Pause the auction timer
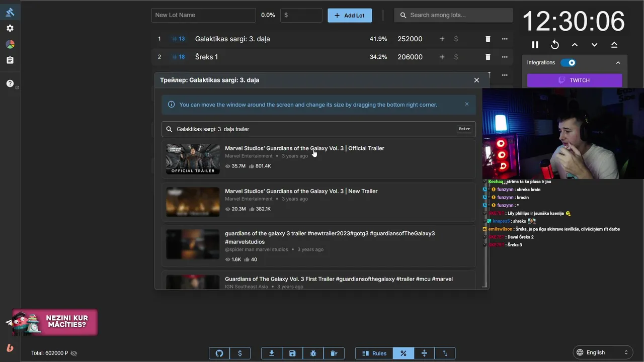 click(x=535, y=45)
